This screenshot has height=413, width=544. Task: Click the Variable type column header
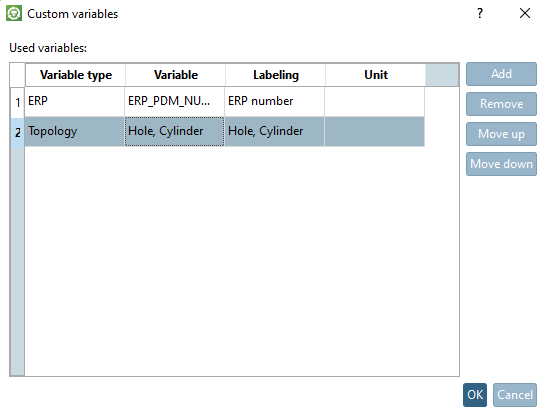pos(75,75)
